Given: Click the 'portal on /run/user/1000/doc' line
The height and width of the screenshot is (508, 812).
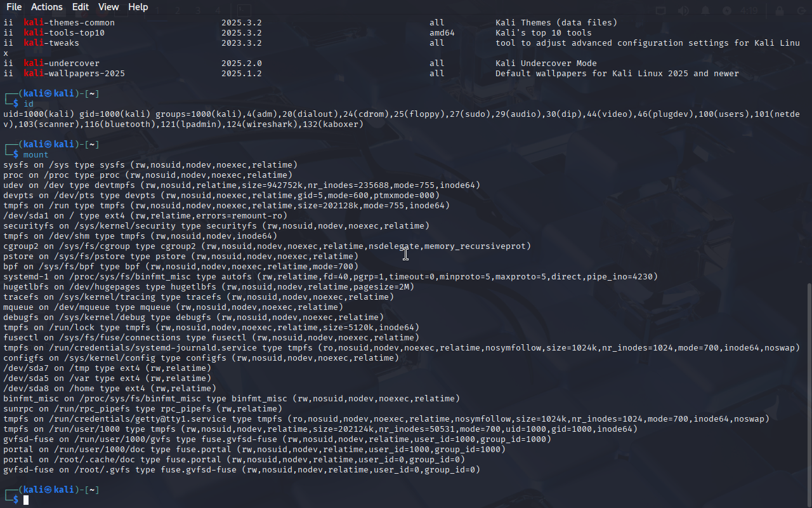Looking at the screenshot, I should coord(254,450).
